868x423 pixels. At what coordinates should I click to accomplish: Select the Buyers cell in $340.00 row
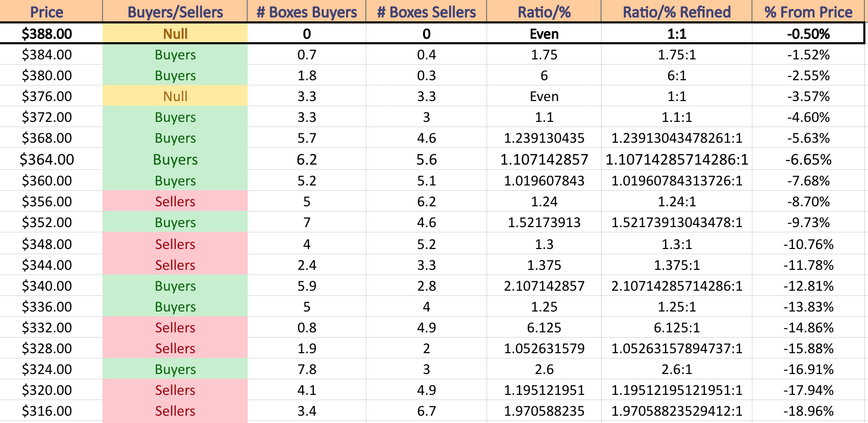175,286
